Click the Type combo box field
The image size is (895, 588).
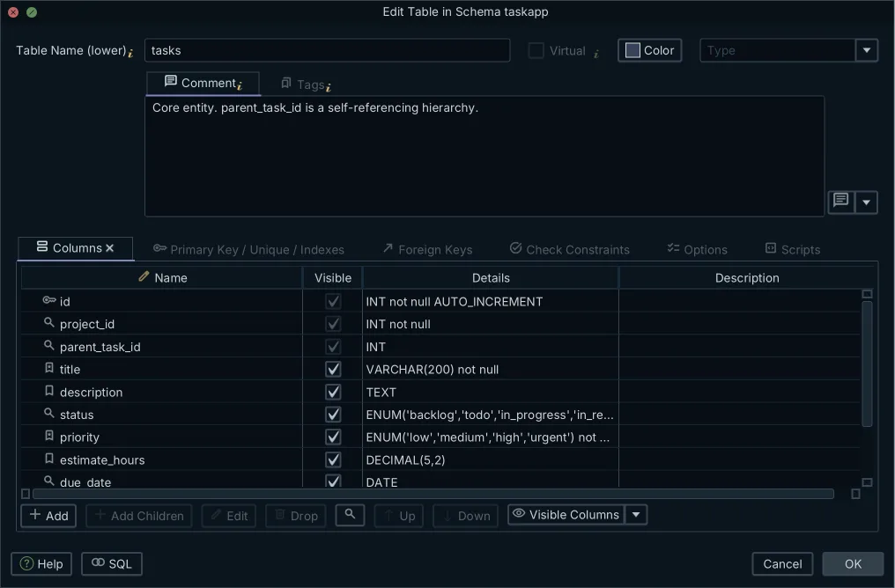pyautogui.click(x=778, y=50)
